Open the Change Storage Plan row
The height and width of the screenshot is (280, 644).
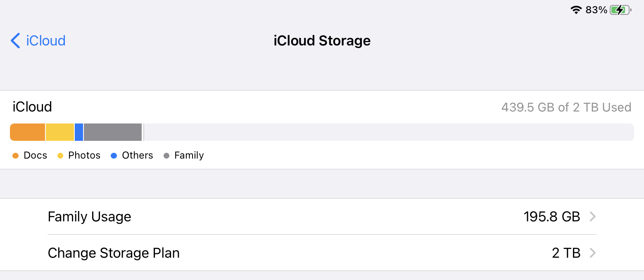[x=322, y=253]
